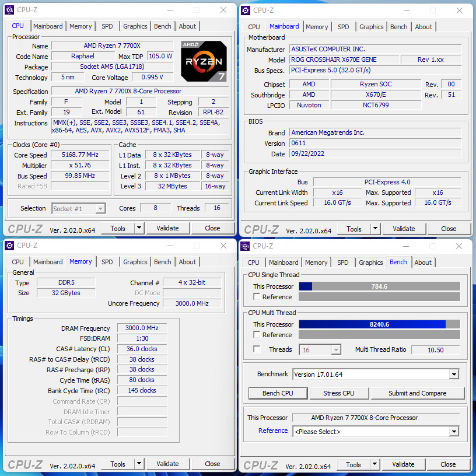The height and width of the screenshot is (476, 476).
Task: Click Model field ROG CROSSHAIR X670E GENE
Action: click(x=344, y=60)
